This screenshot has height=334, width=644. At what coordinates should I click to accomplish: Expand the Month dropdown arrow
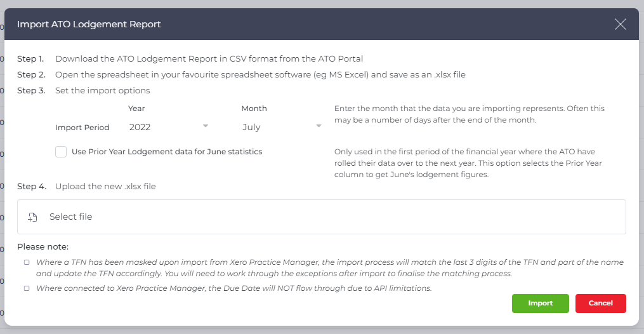(319, 126)
